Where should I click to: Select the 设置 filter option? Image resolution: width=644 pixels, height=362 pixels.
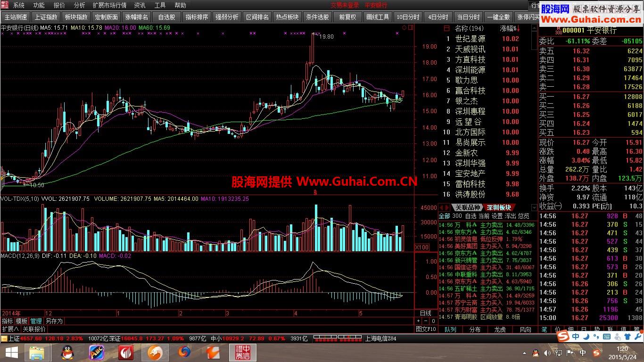(497, 216)
